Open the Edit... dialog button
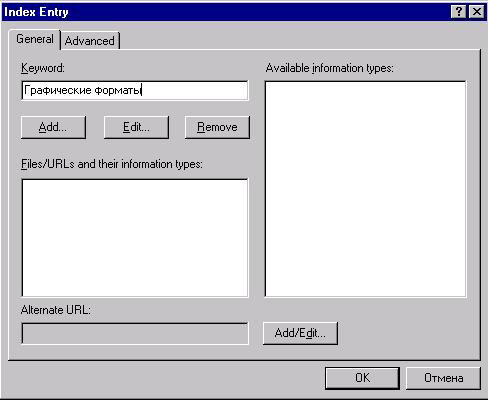This screenshot has height=400, width=488. [x=136, y=127]
